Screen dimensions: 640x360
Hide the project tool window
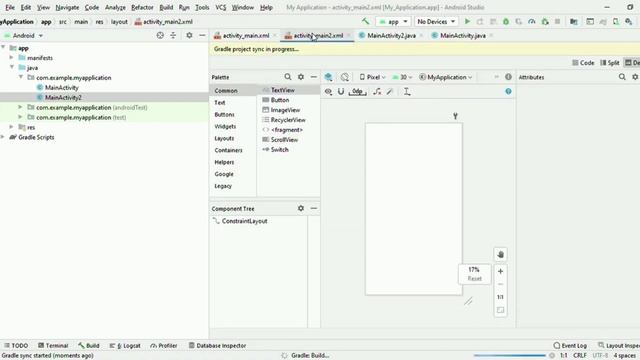[x=202, y=36]
